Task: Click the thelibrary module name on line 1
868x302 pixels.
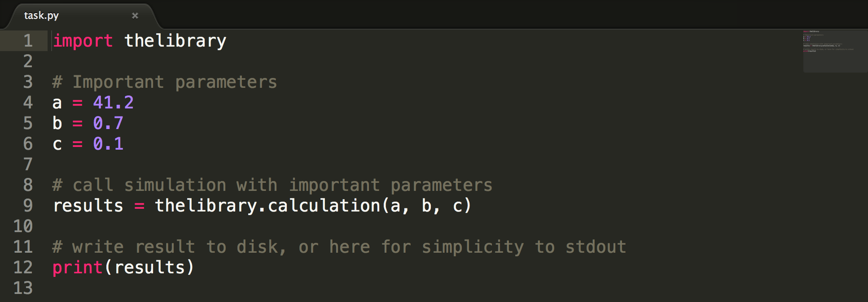Action: [x=175, y=41]
